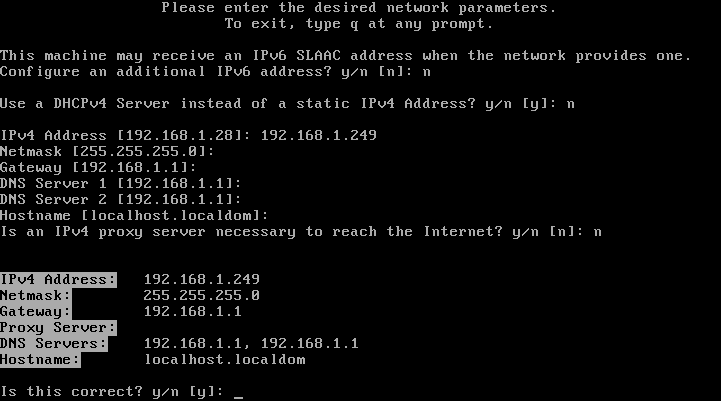Click the DHCPv4 Server question answer
721x401 pixels.
pos(570,104)
